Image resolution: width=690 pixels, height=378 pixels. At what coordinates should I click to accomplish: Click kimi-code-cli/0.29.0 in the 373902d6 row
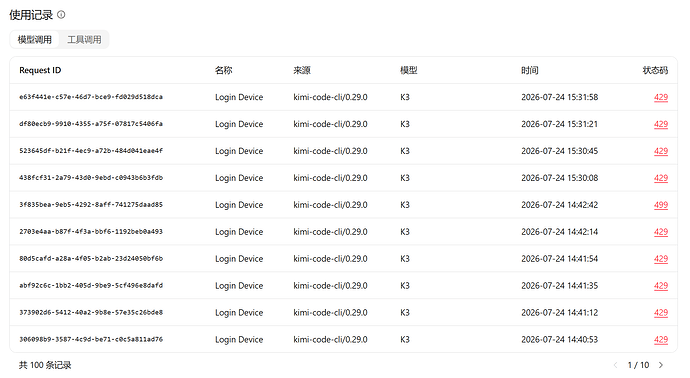[x=330, y=312]
